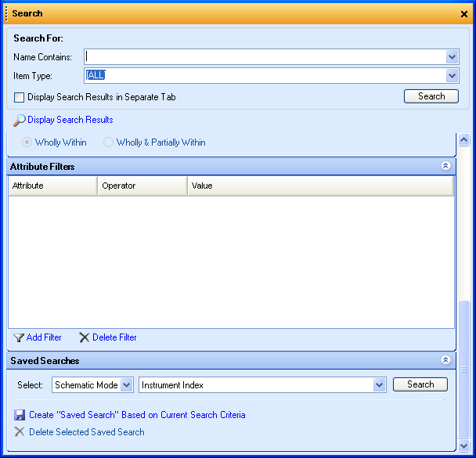Click the funnel Add Filter icon
This screenshot has width=476, height=458.
[19, 337]
